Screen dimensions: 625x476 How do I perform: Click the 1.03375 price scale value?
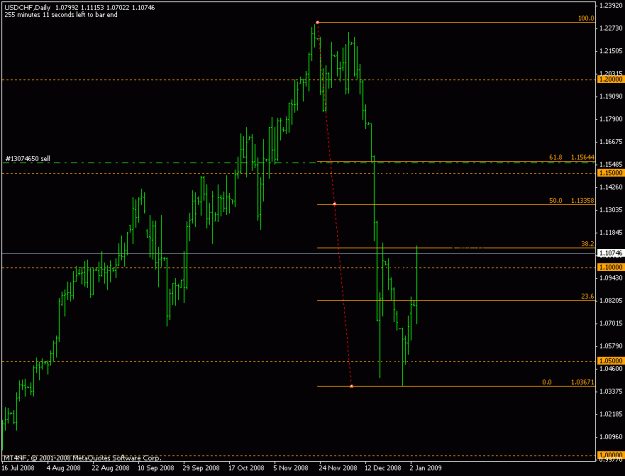[x=611, y=391]
